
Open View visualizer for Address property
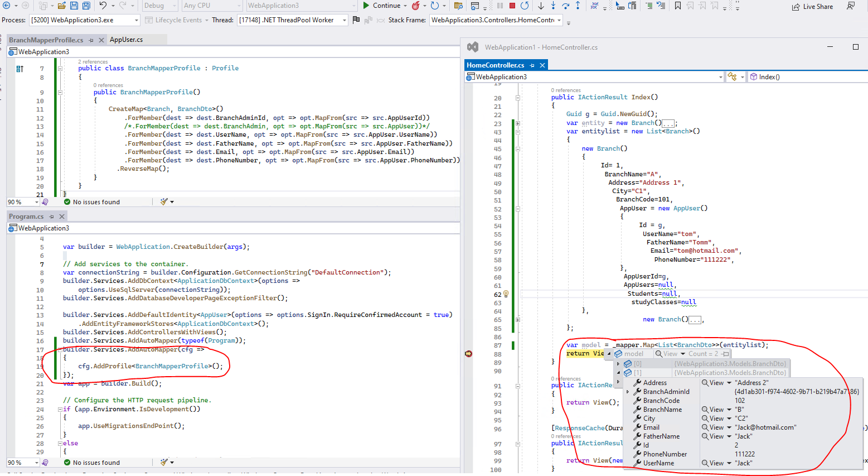click(716, 383)
